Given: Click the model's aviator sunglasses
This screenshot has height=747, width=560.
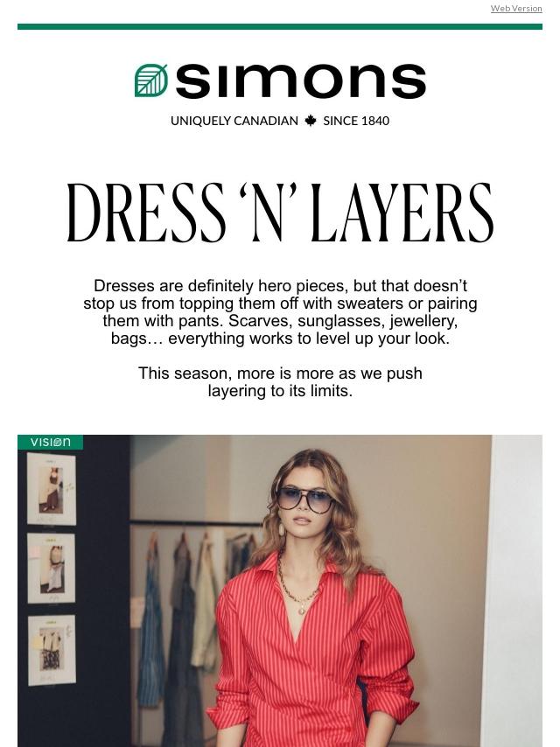Looking at the screenshot, I should tap(306, 500).
